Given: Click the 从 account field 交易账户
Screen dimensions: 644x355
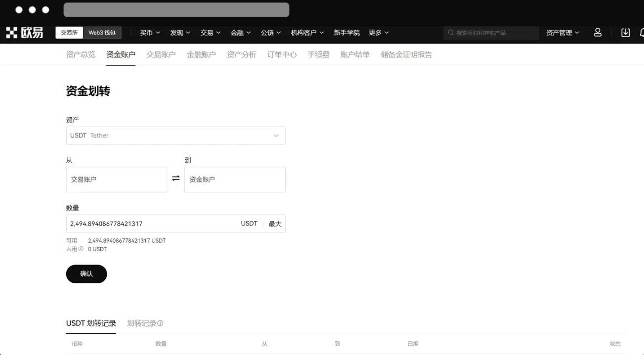Looking at the screenshot, I should click(117, 179).
